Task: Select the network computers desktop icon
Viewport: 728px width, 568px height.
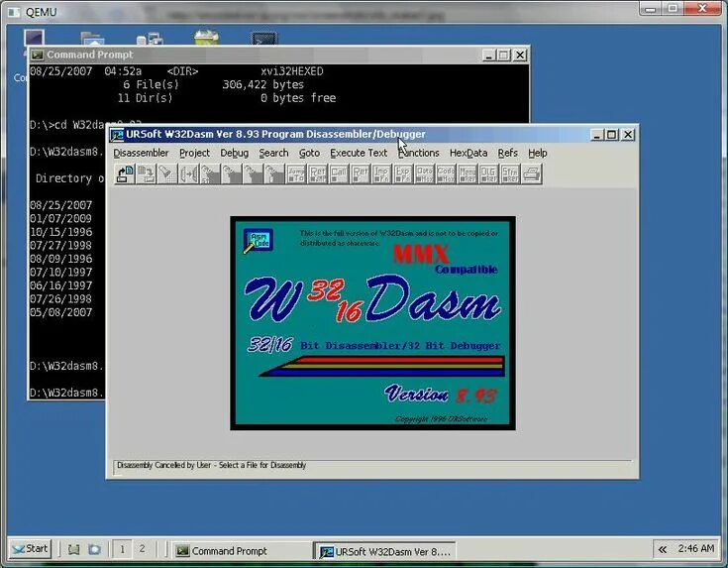Action: pyautogui.click(x=150, y=39)
